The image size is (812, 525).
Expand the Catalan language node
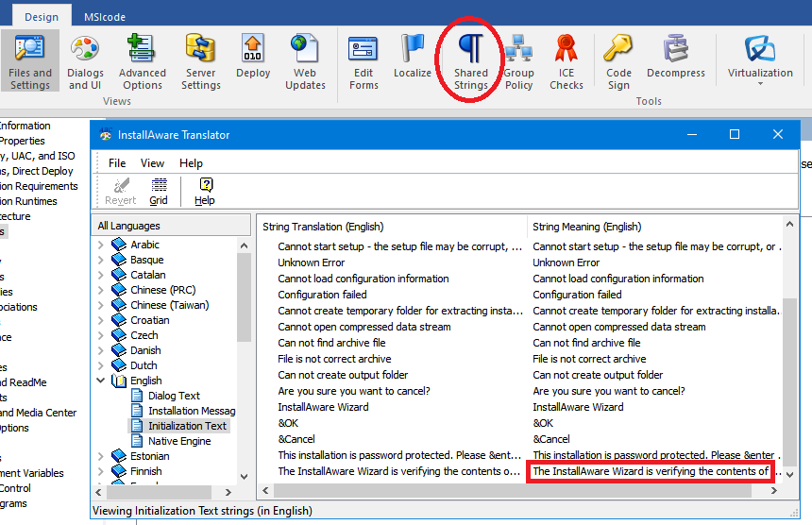pyautogui.click(x=101, y=275)
